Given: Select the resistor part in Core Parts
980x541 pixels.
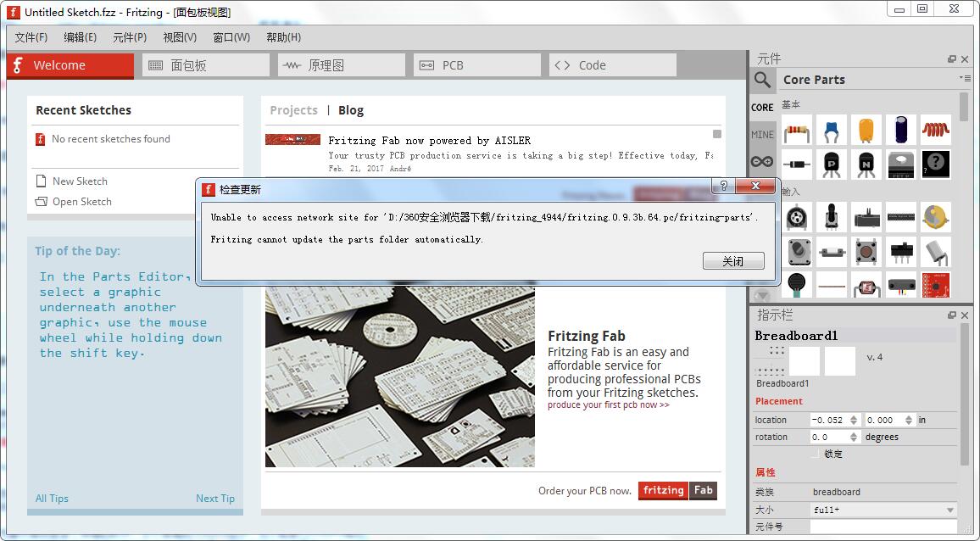Looking at the screenshot, I should point(797,130).
